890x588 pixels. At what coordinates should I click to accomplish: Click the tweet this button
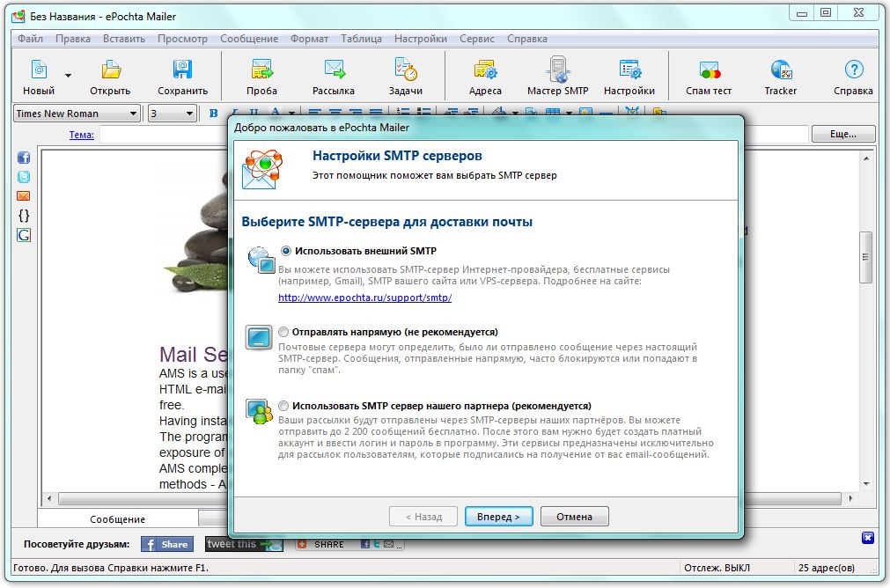244,544
